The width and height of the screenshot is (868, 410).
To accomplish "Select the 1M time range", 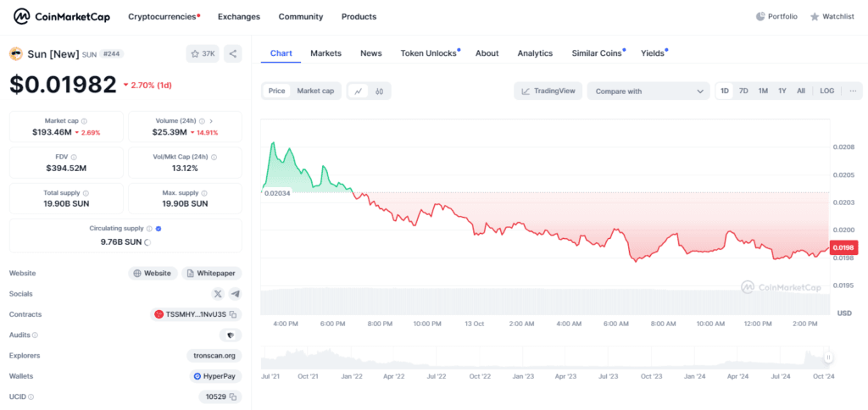I will (763, 91).
